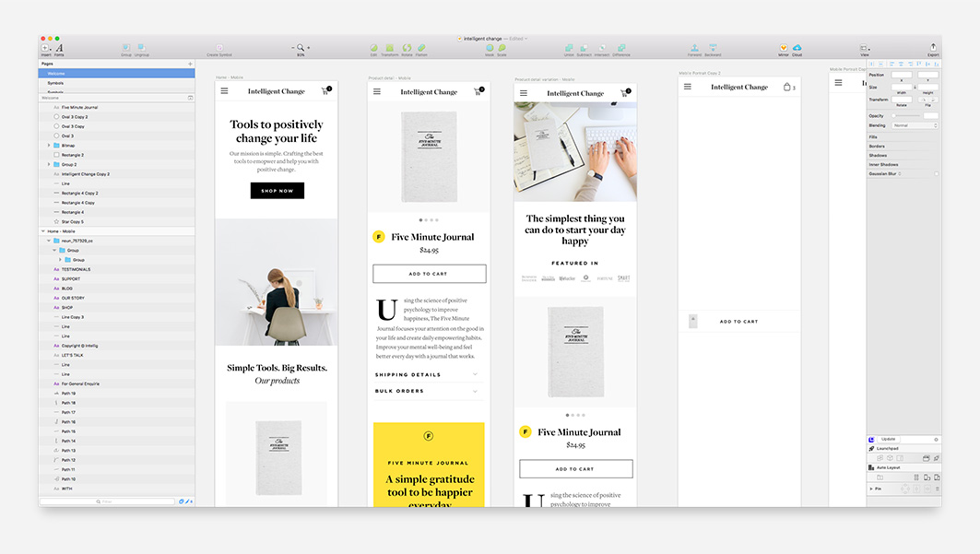This screenshot has width=980, height=554.
Task: Click the Mask toolbar icon
Action: (x=490, y=47)
